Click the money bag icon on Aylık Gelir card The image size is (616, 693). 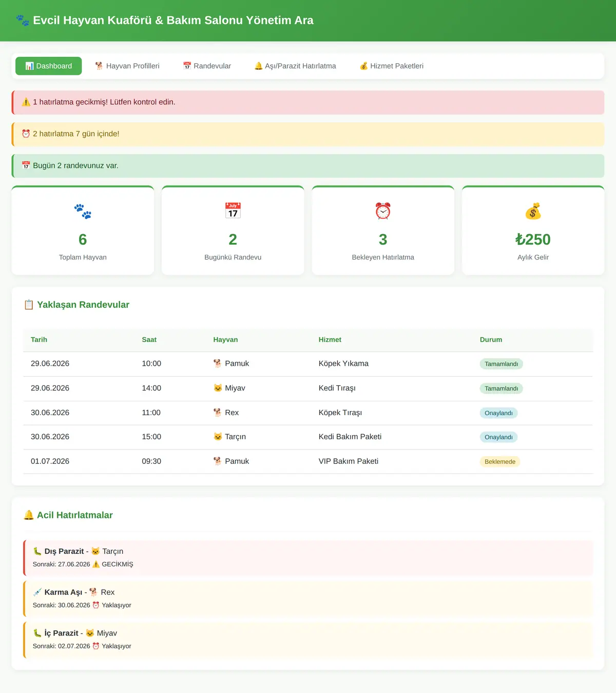coord(533,211)
